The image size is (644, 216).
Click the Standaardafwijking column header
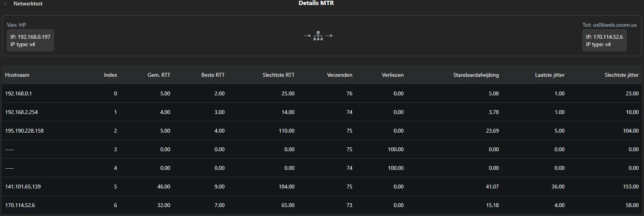pos(476,75)
